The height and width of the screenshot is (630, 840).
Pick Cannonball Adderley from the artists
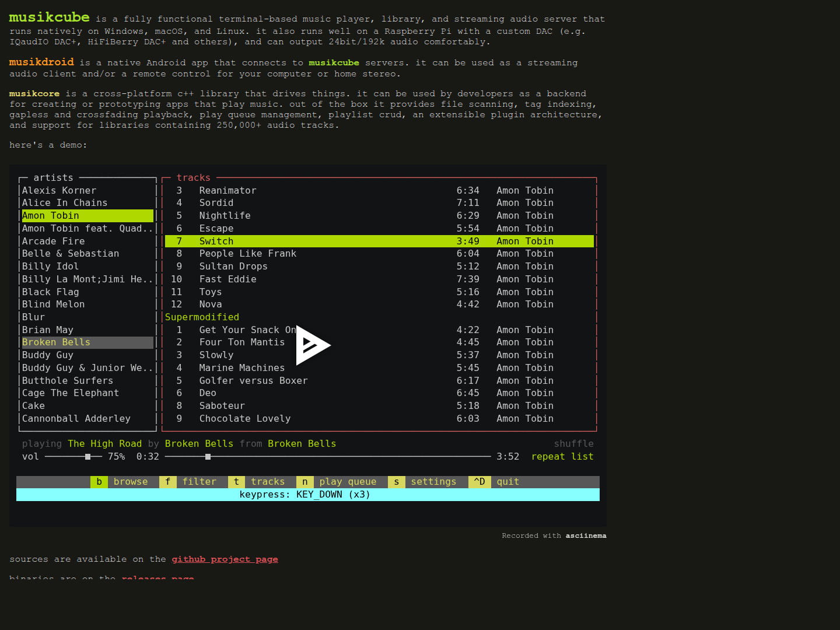click(87, 419)
